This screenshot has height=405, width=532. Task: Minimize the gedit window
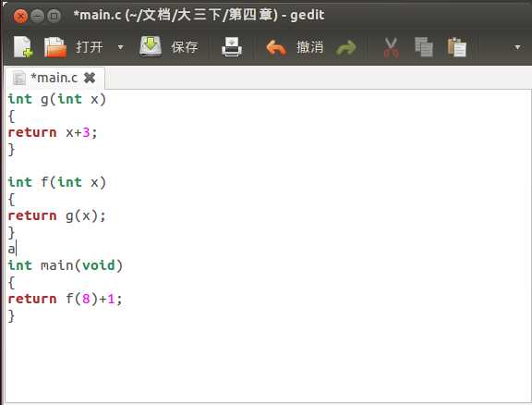(37, 16)
